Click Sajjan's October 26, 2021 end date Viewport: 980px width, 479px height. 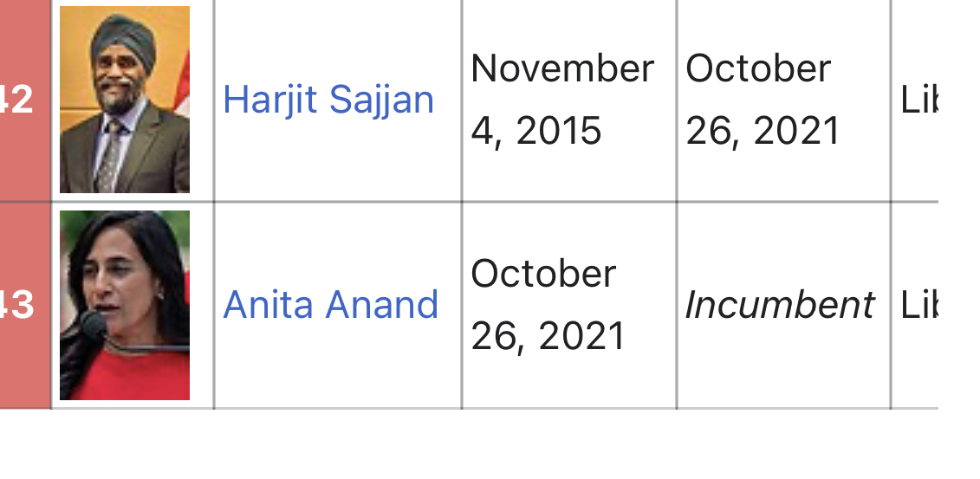(x=763, y=100)
